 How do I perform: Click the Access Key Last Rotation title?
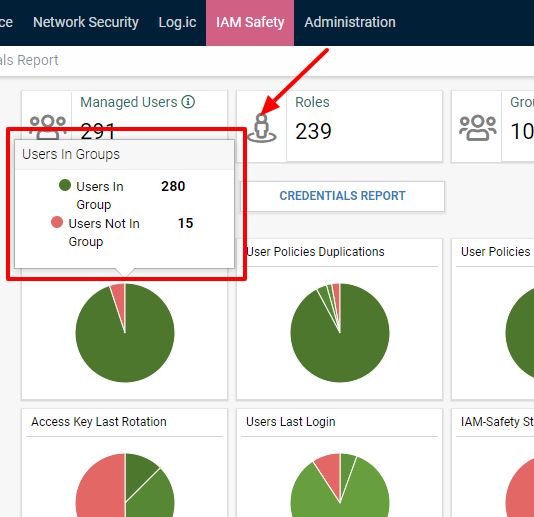(x=99, y=422)
